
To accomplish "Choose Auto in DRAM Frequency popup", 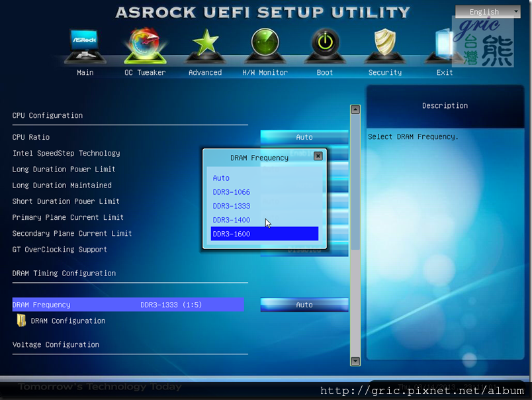I will 264,178.
